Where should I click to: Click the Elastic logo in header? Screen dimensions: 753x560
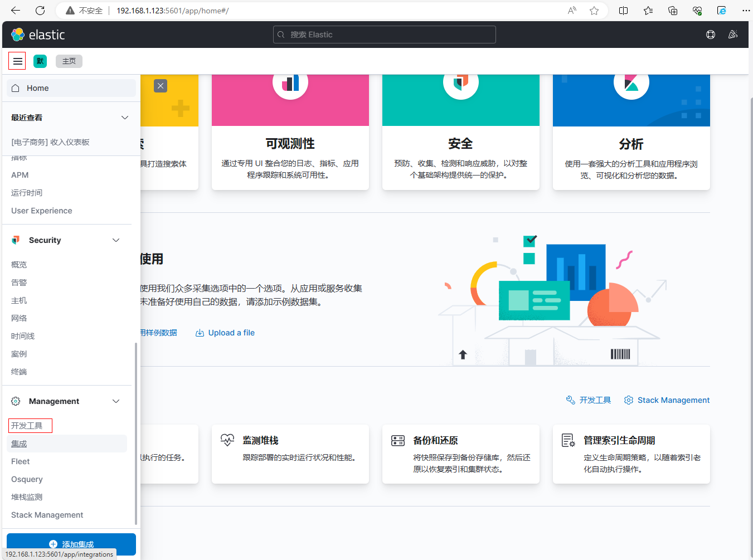click(x=38, y=35)
